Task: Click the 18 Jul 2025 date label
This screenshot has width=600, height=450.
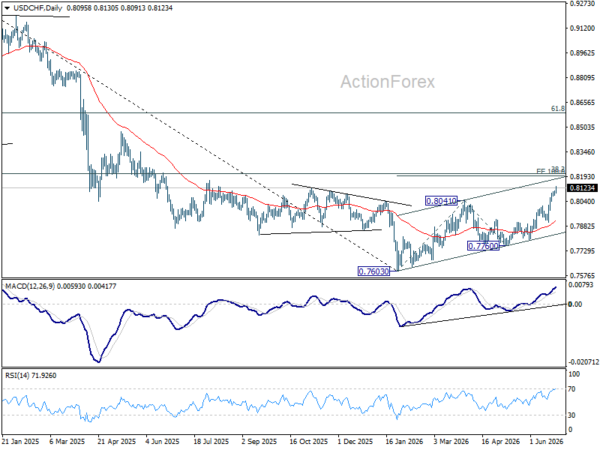Action: [212, 442]
